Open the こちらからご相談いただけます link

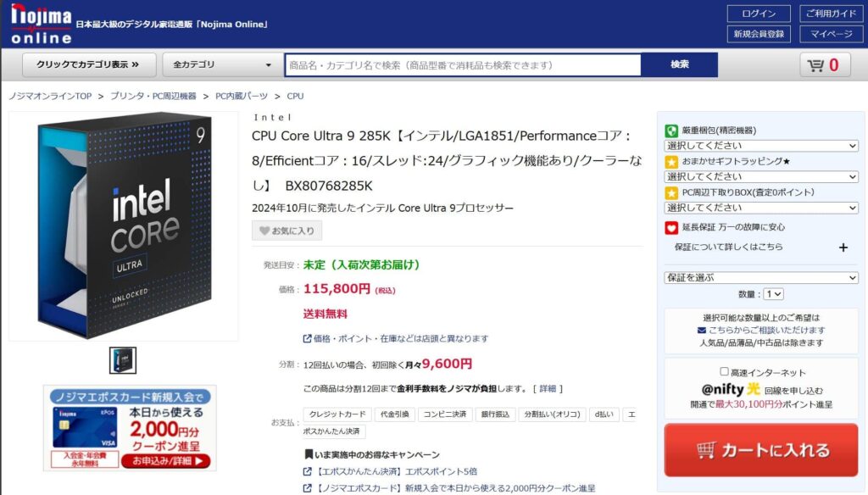point(766,331)
